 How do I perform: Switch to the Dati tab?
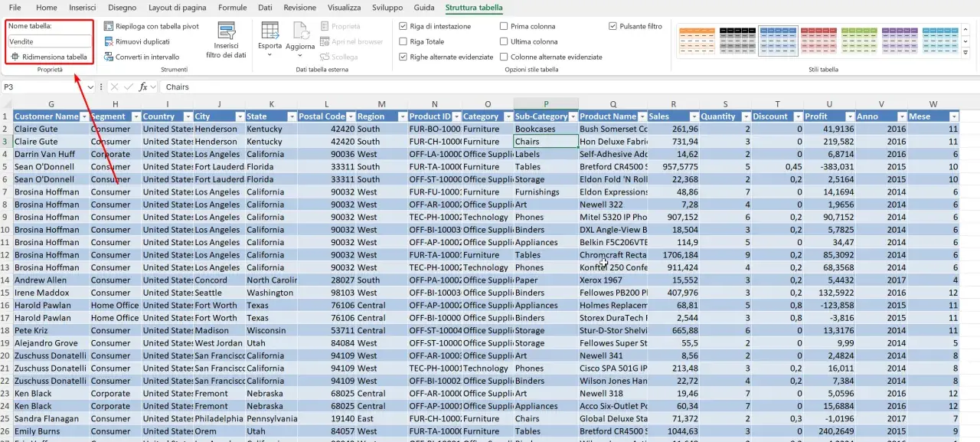pos(265,8)
